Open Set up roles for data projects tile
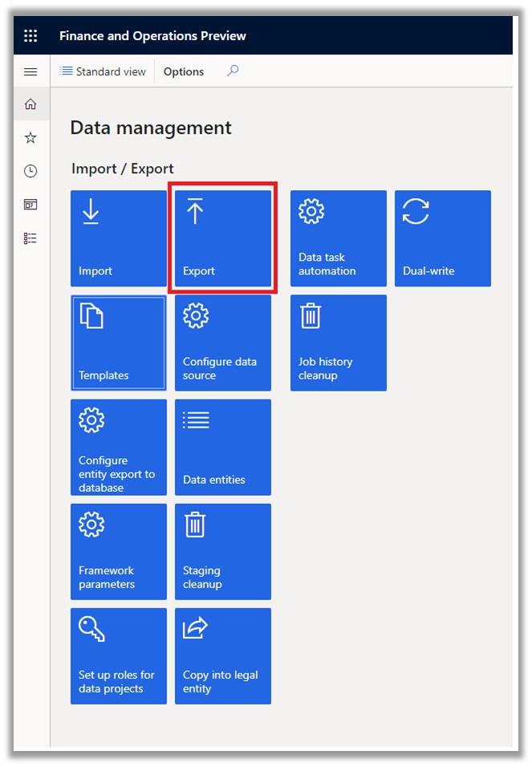The height and width of the screenshot is (767, 532). [x=119, y=656]
